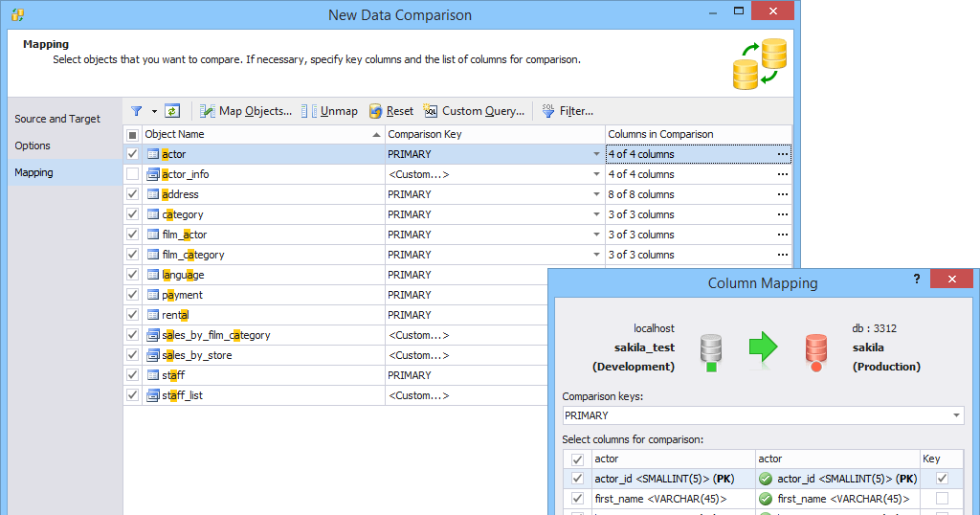Image resolution: width=980 pixels, height=515 pixels.
Task: Click green check icon beside target first_name
Action: [x=766, y=499]
